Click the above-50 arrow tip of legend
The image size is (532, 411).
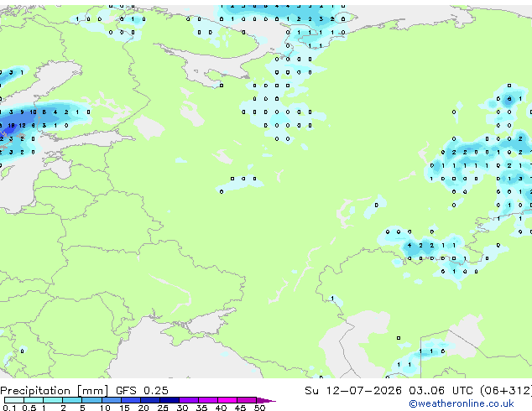click(x=266, y=400)
